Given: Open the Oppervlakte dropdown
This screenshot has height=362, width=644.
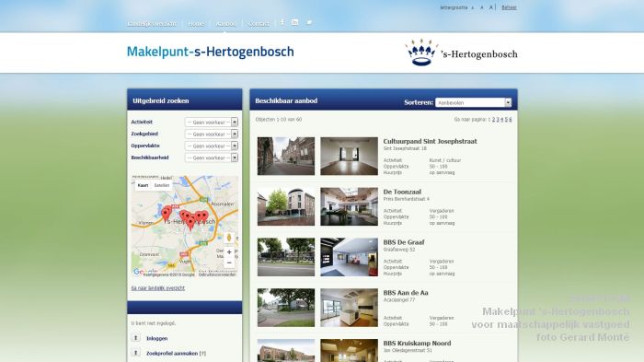Looking at the screenshot, I should click(x=212, y=146).
